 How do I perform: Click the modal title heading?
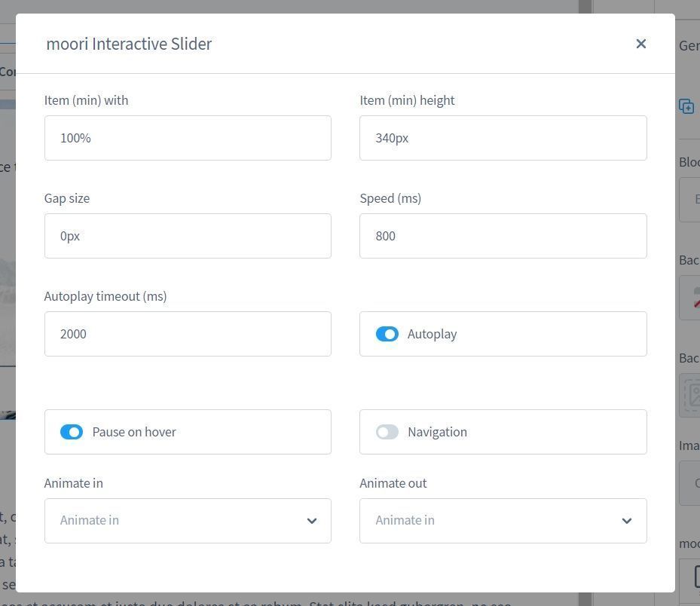click(x=129, y=44)
